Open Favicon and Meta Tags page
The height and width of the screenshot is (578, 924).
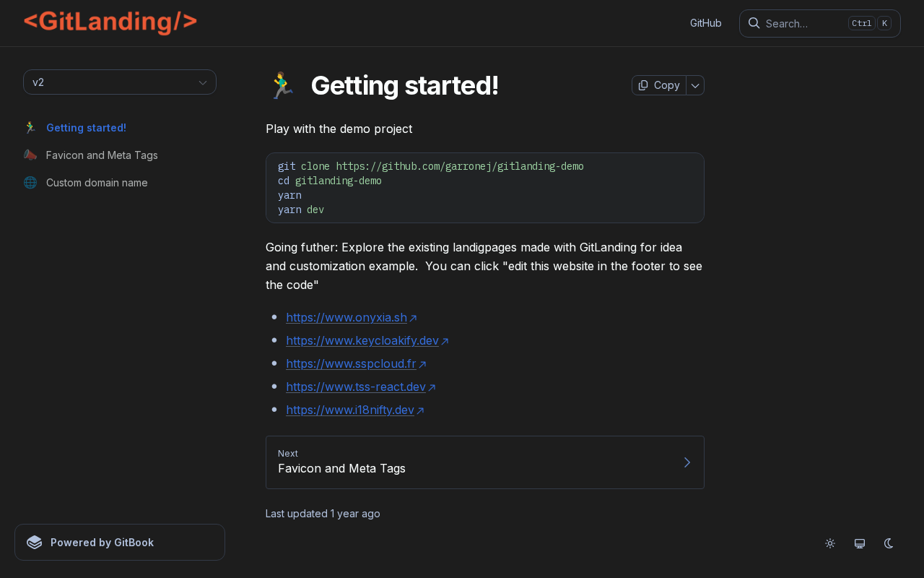point(102,155)
